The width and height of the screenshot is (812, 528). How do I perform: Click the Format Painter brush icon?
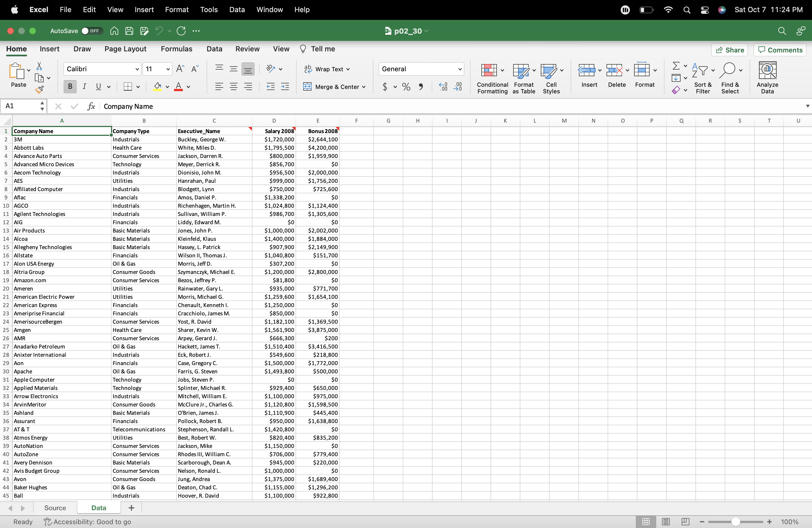[x=39, y=90]
